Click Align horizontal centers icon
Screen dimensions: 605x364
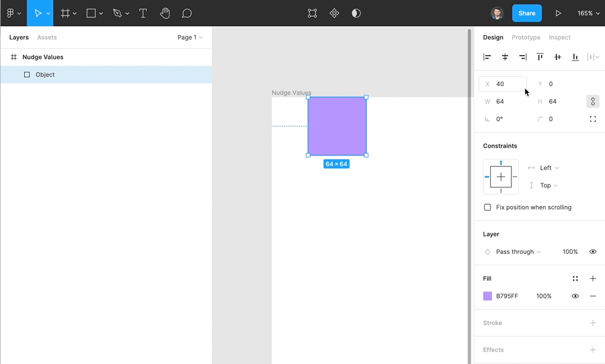point(505,57)
